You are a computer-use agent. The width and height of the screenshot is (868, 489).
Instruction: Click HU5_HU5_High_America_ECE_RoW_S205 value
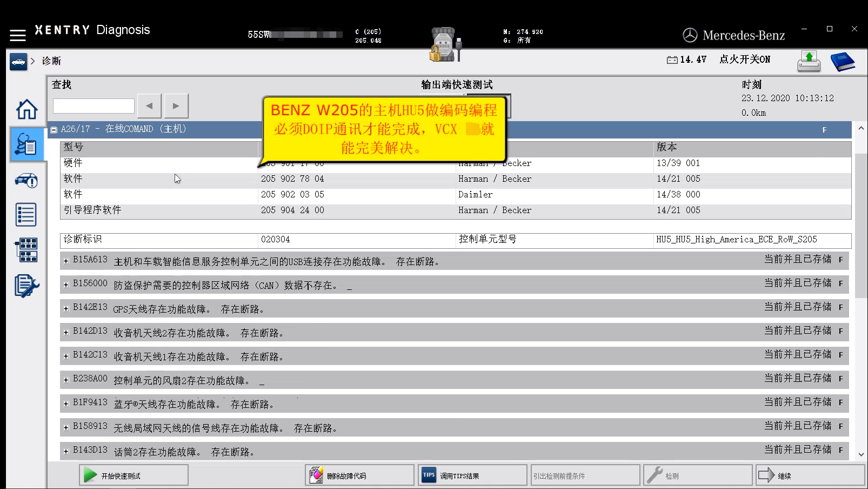tap(737, 240)
